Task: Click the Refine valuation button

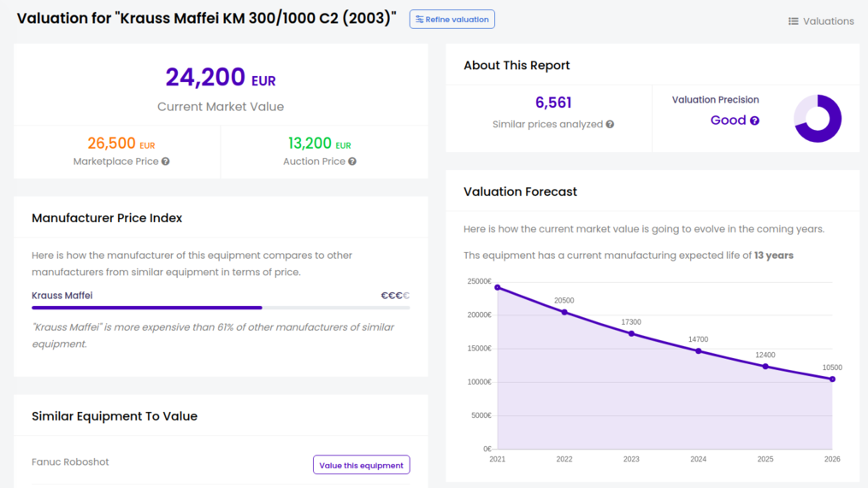Action: [x=452, y=20]
